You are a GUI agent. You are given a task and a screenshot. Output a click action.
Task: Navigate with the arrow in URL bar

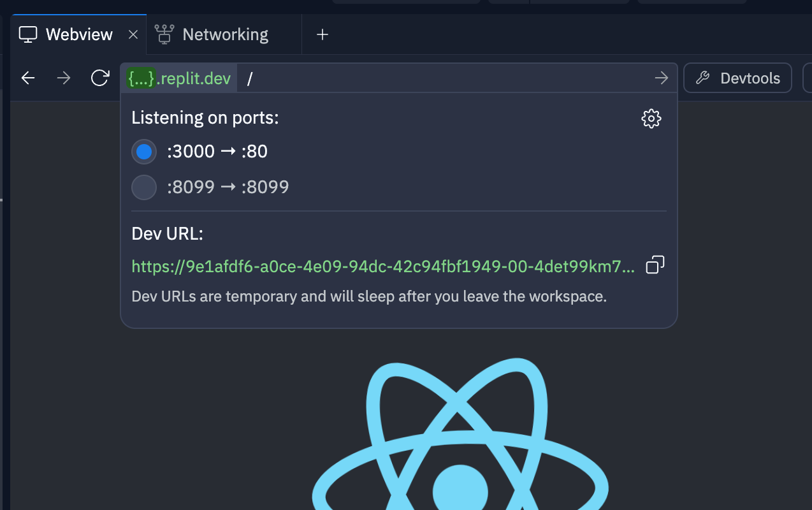(662, 78)
